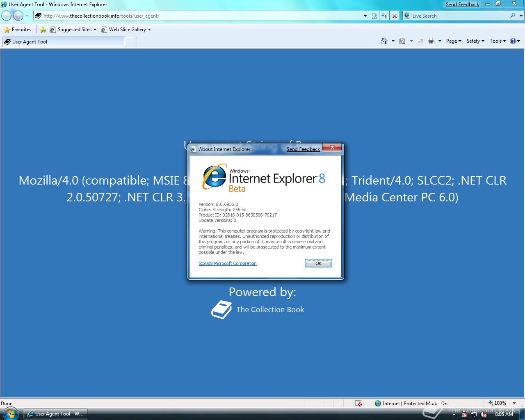Click the Show Desktop strip on taskbar
This screenshot has width=525, height=420.
522,414
